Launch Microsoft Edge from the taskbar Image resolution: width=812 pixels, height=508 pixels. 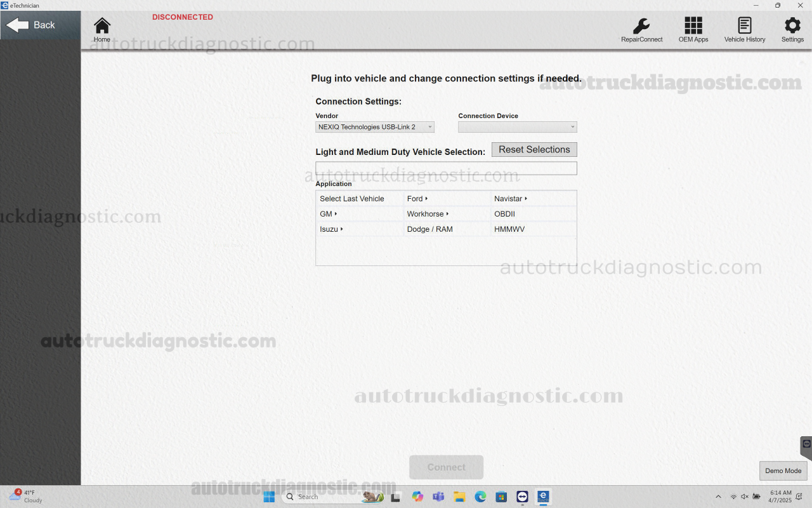pos(480,497)
